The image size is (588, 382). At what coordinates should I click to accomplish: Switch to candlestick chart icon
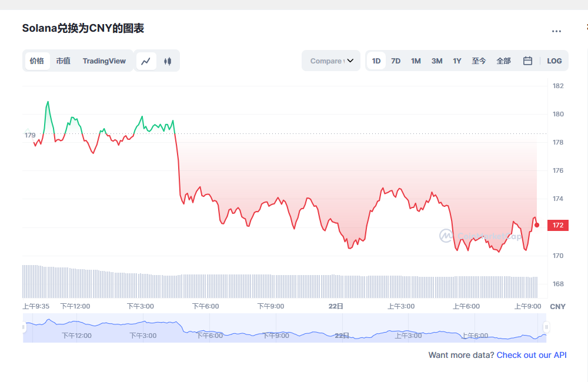[x=168, y=61]
